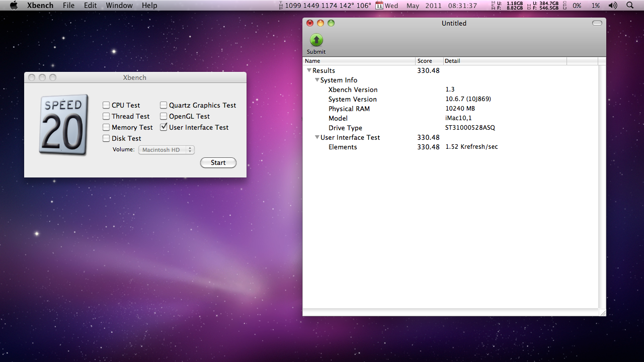The width and height of the screenshot is (644, 362).
Task: Collapse the User Interface Test results triangle
Action: coord(317,137)
